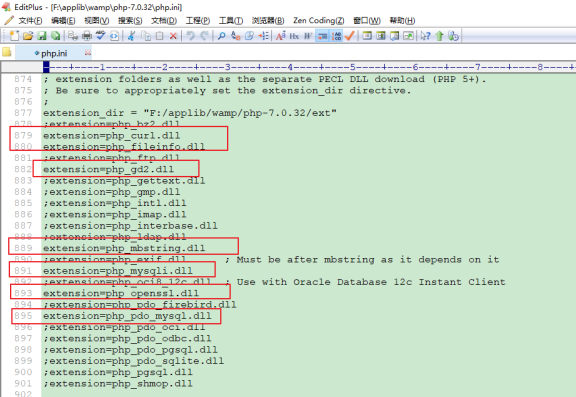Open the 浏览器(B) menu
Viewport: 576px width, 397px height.
[268, 21]
